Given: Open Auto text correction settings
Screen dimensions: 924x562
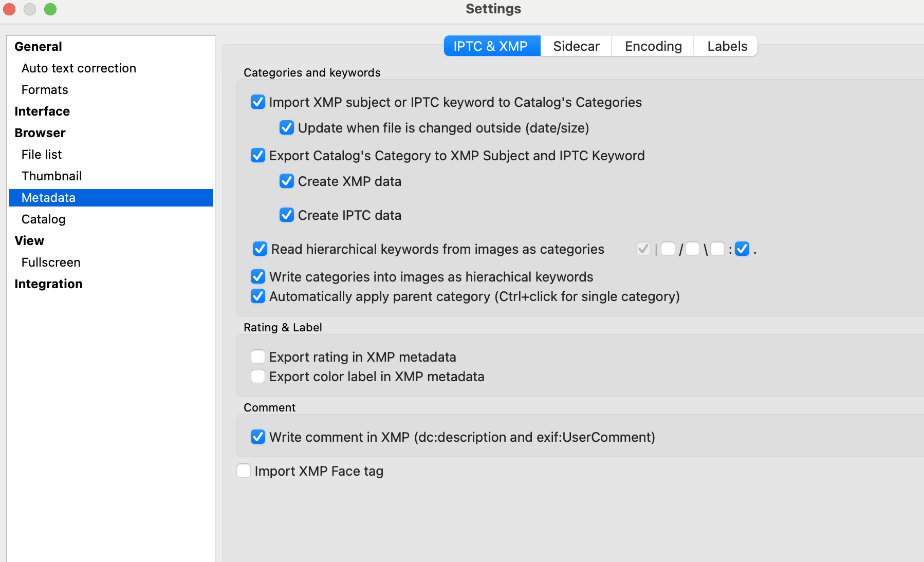Looking at the screenshot, I should [x=79, y=68].
